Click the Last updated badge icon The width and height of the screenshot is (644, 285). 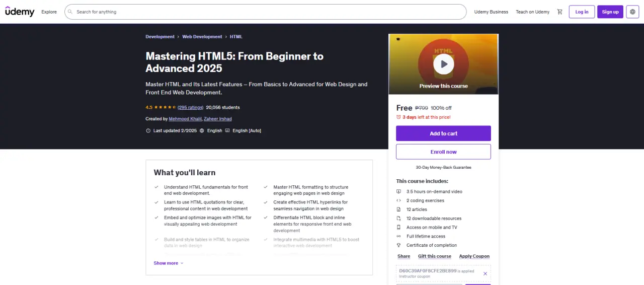[x=148, y=130]
